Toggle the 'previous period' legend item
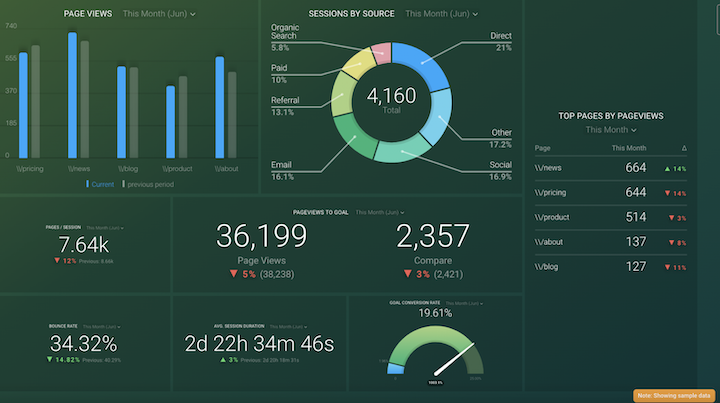Image resolution: width=720 pixels, height=403 pixels. tap(148, 185)
